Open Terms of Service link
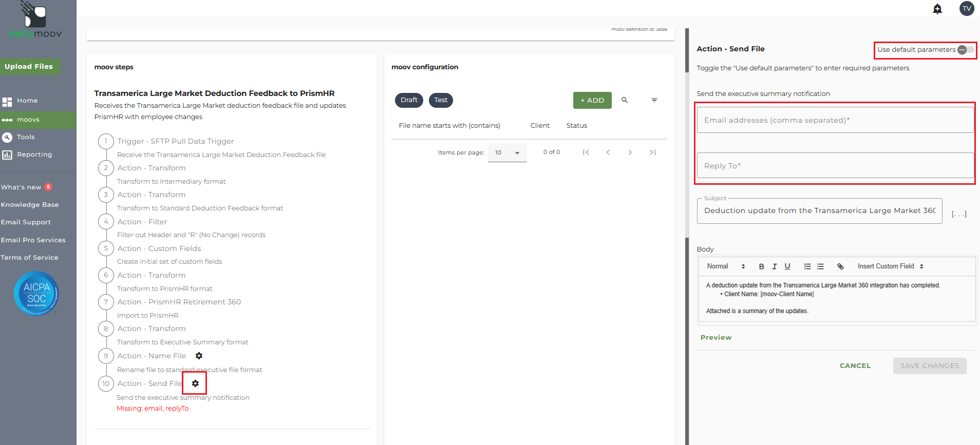 29,258
